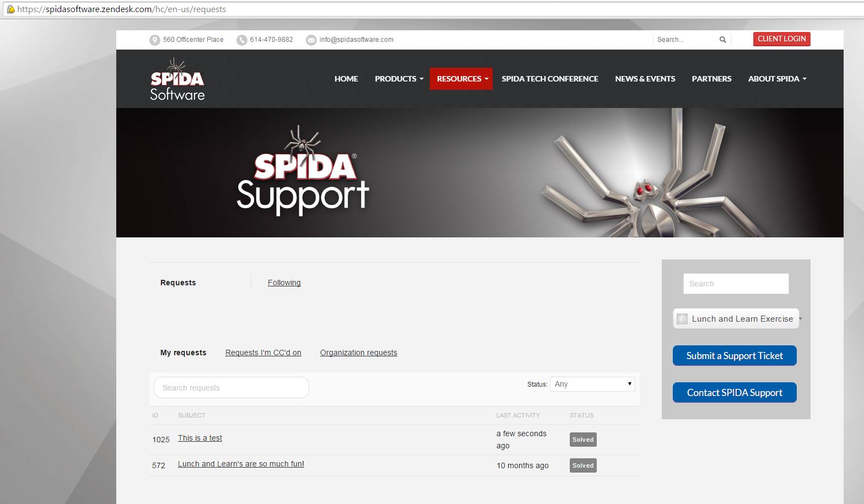Click the magnifying glass search icon

(x=722, y=40)
